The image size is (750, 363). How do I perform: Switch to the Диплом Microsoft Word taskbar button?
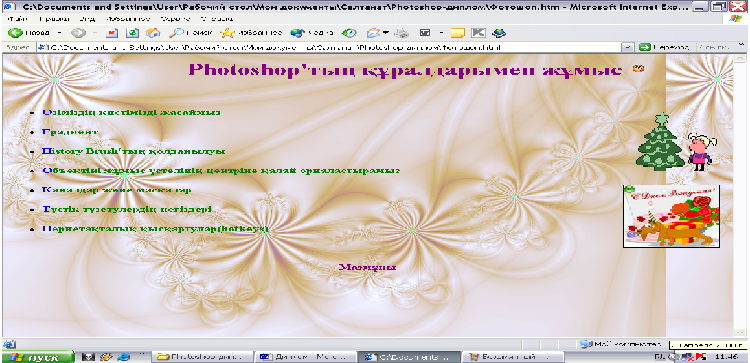point(306,357)
